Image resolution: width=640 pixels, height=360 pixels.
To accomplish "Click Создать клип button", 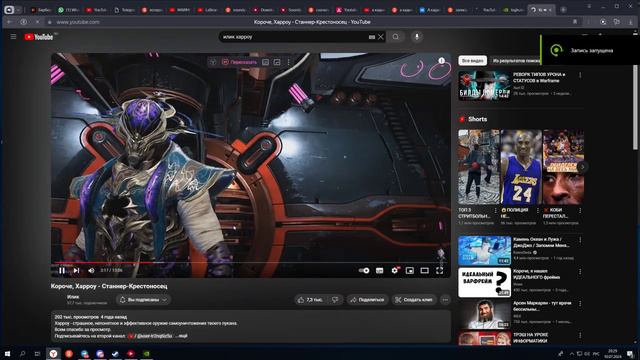I will [413, 300].
